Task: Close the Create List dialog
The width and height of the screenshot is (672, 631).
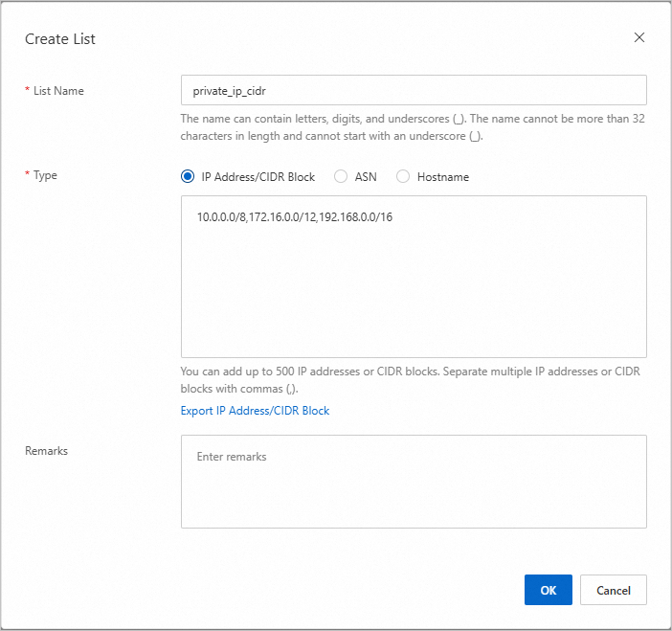Action: pos(639,38)
